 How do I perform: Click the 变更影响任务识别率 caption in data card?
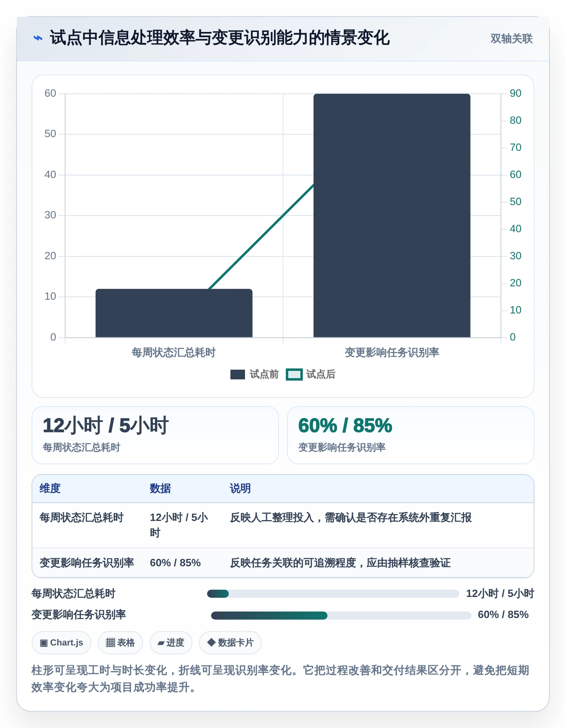tap(342, 447)
